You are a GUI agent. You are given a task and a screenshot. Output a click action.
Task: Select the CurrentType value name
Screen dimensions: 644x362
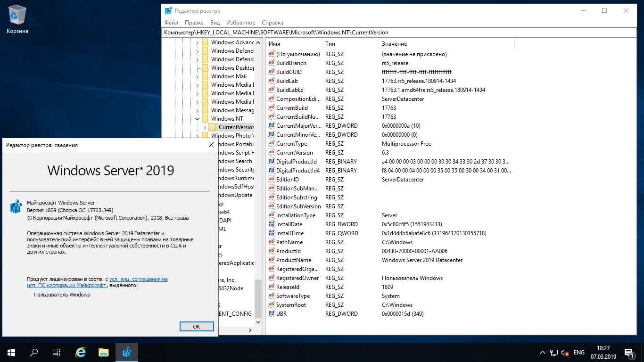tap(291, 144)
